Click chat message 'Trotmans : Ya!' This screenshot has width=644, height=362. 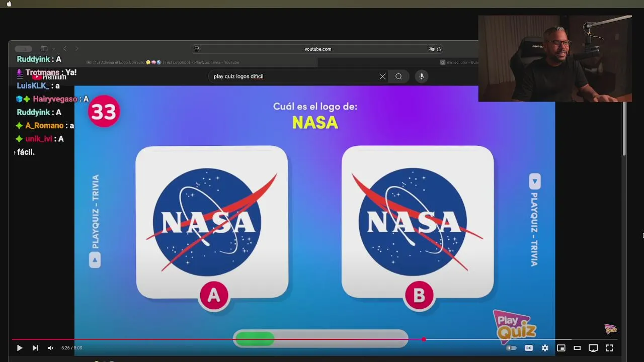click(x=46, y=73)
